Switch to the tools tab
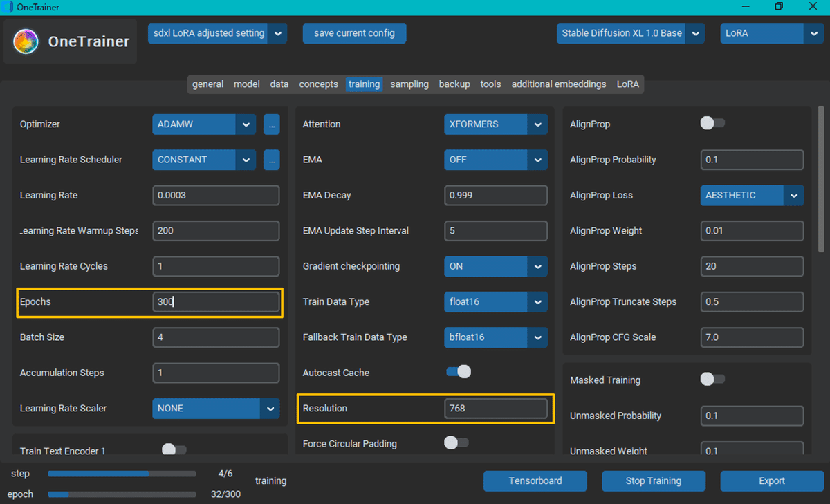The height and width of the screenshot is (504, 830). [x=490, y=84]
